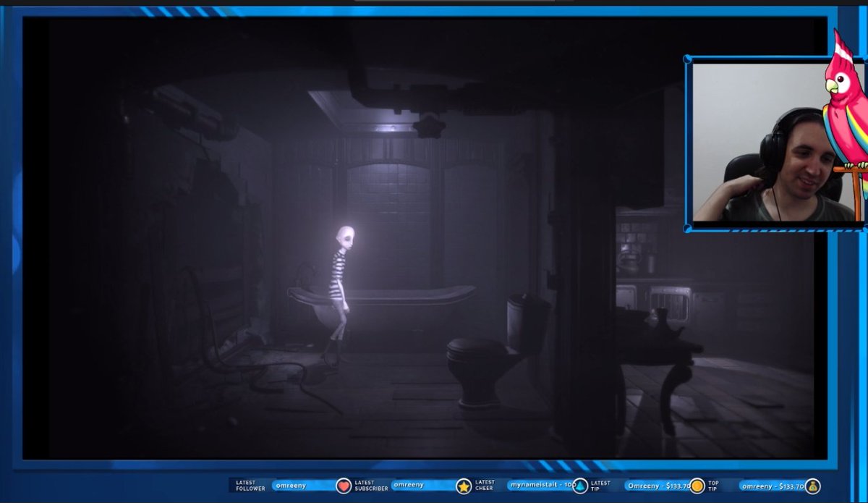The height and width of the screenshot is (503, 868).
Task: Click top tip entry 'omreeny - $133.70'
Action: (773, 486)
